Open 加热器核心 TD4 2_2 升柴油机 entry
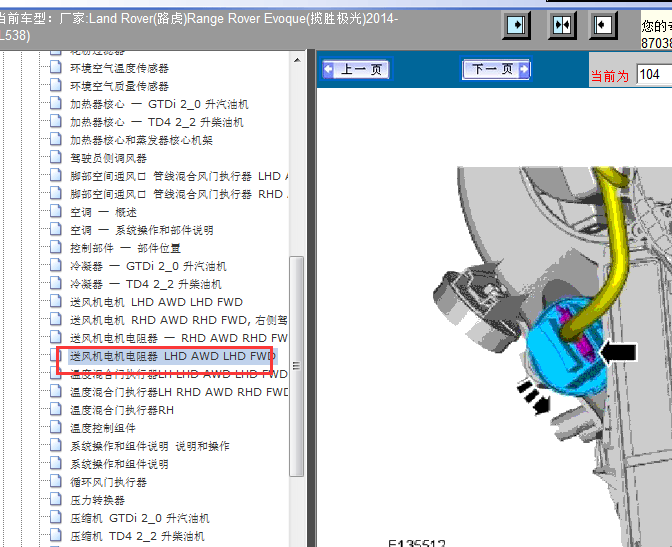 [156, 122]
